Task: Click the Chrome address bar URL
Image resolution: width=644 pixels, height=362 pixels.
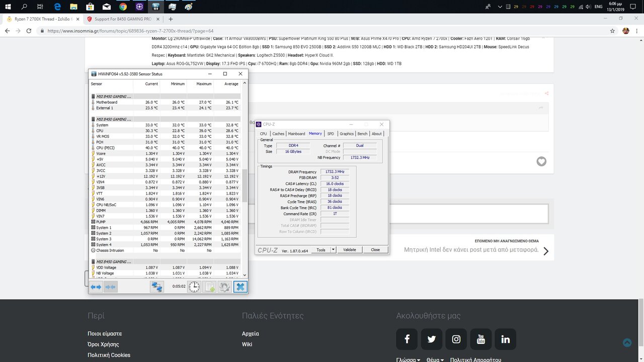Action: (x=130, y=31)
